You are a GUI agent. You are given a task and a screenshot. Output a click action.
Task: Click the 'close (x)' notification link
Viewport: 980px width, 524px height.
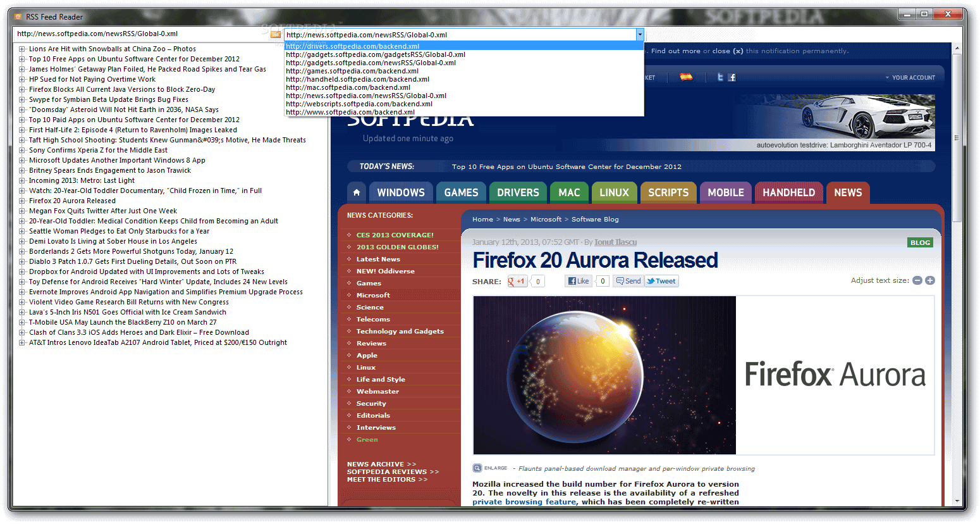[x=728, y=51]
